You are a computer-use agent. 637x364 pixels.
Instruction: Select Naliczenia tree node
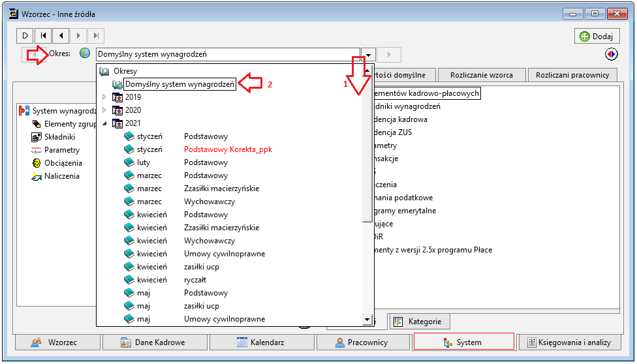pyautogui.click(x=62, y=176)
